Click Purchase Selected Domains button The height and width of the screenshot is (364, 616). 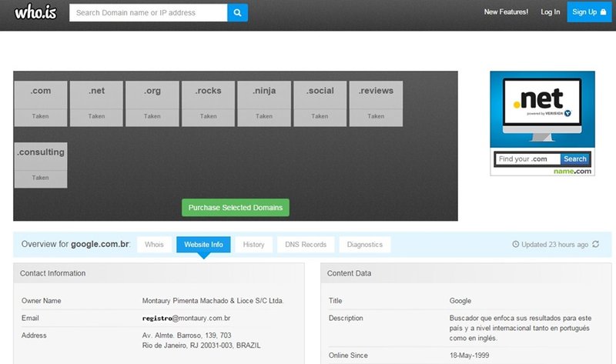(236, 207)
